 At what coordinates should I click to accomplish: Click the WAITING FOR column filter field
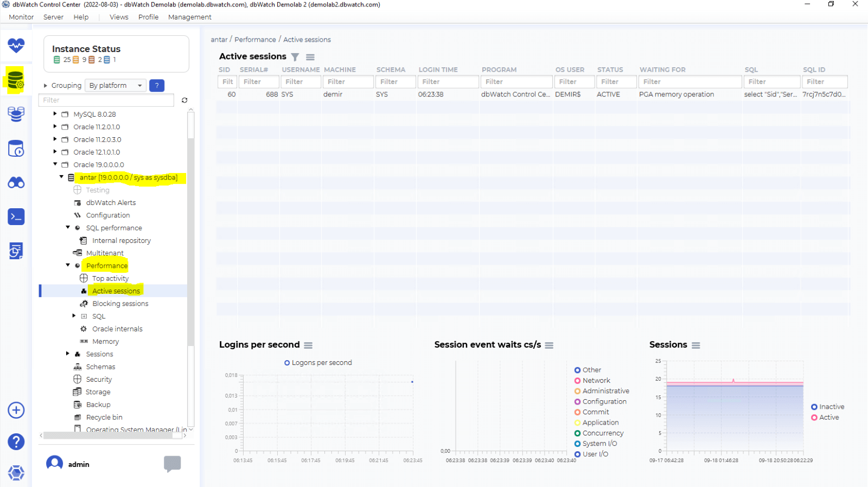[x=690, y=82]
